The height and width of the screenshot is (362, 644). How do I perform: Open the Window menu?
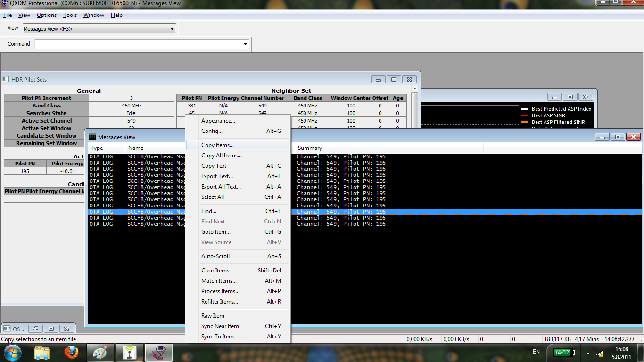(94, 15)
